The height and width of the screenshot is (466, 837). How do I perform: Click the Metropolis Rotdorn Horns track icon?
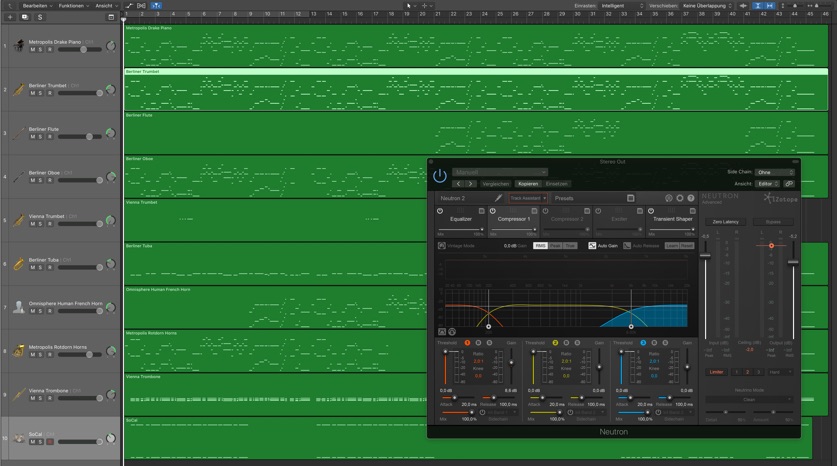click(x=19, y=351)
